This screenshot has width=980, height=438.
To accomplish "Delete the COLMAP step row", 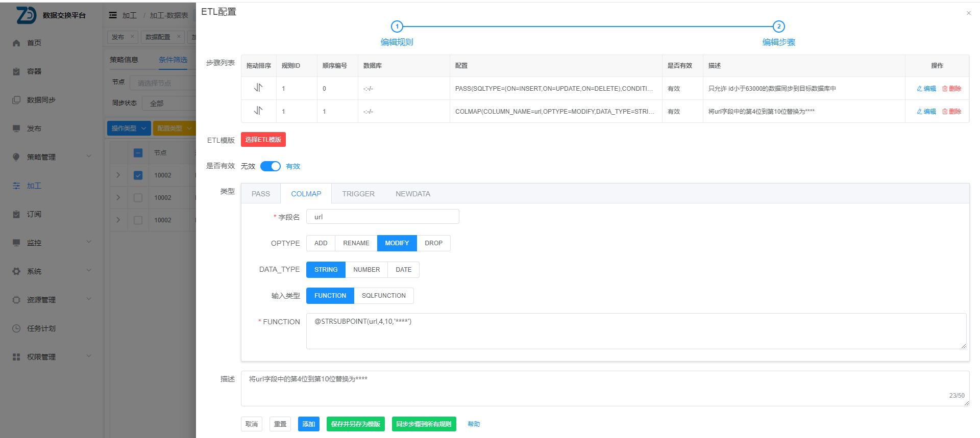I will (x=951, y=112).
